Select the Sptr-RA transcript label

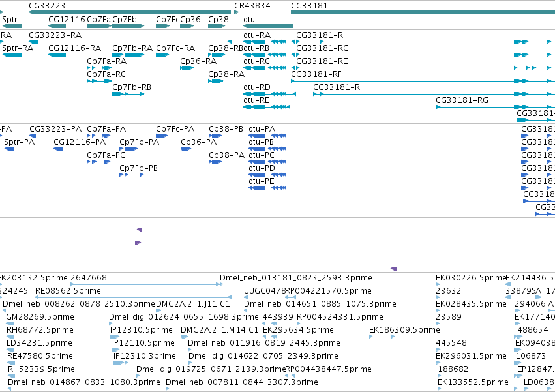tap(18, 48)
